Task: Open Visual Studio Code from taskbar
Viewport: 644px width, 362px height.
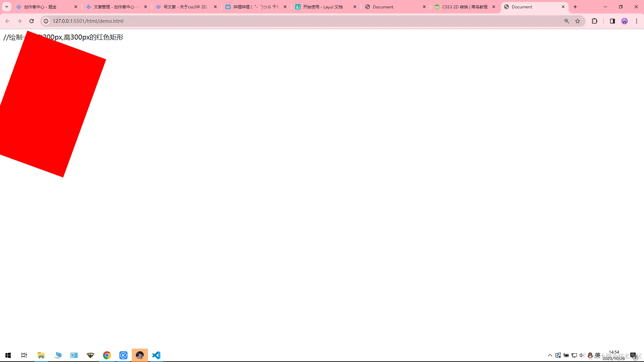Action: click(x=156, y=355)
